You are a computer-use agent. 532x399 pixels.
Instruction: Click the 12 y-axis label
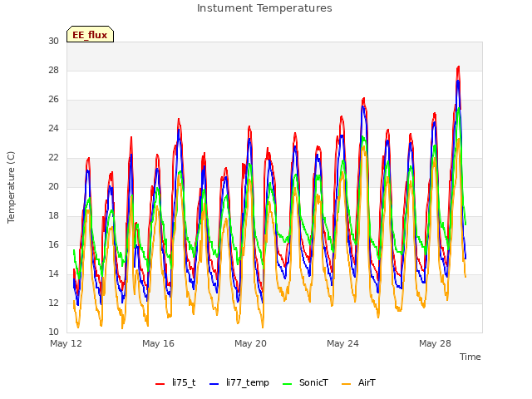tap(53, 303)
